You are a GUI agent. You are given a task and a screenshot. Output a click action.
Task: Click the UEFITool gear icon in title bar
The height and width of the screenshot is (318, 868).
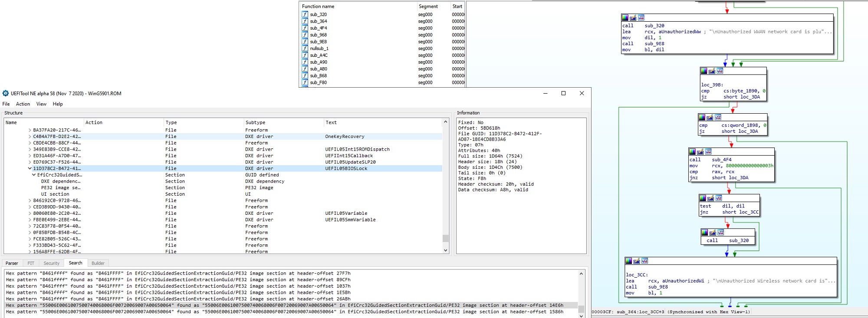(x=6, y=93)
